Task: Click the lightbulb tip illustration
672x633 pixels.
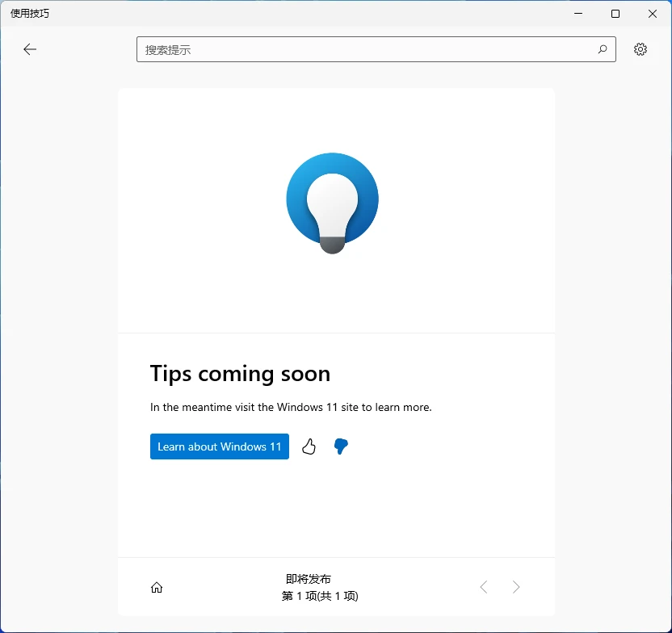Action: click(x=333, y=203)
